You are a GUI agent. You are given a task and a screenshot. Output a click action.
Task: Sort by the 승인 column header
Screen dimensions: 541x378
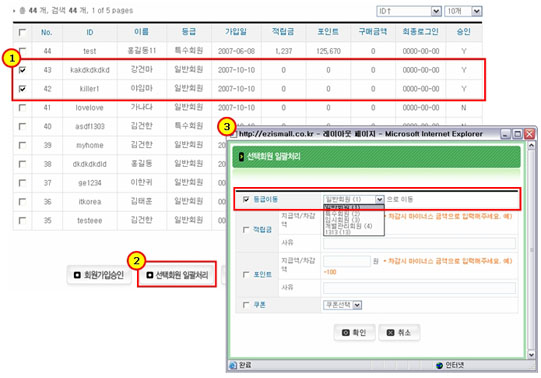463,32
